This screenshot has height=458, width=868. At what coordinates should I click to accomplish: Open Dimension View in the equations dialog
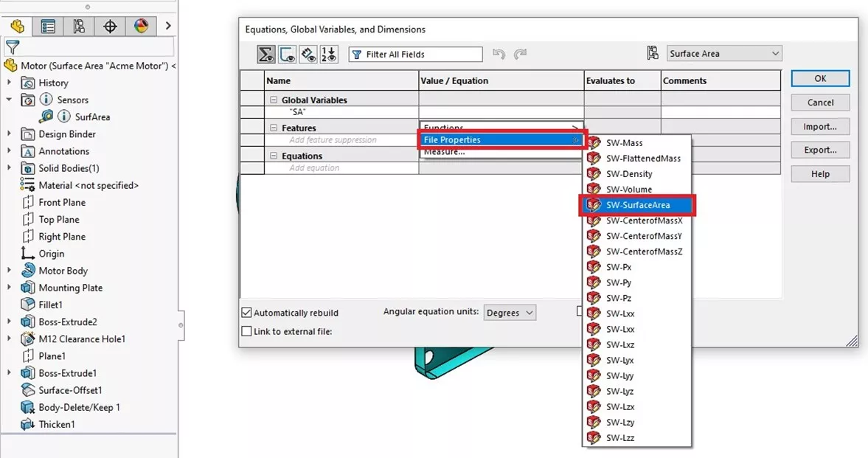point(309,53)
